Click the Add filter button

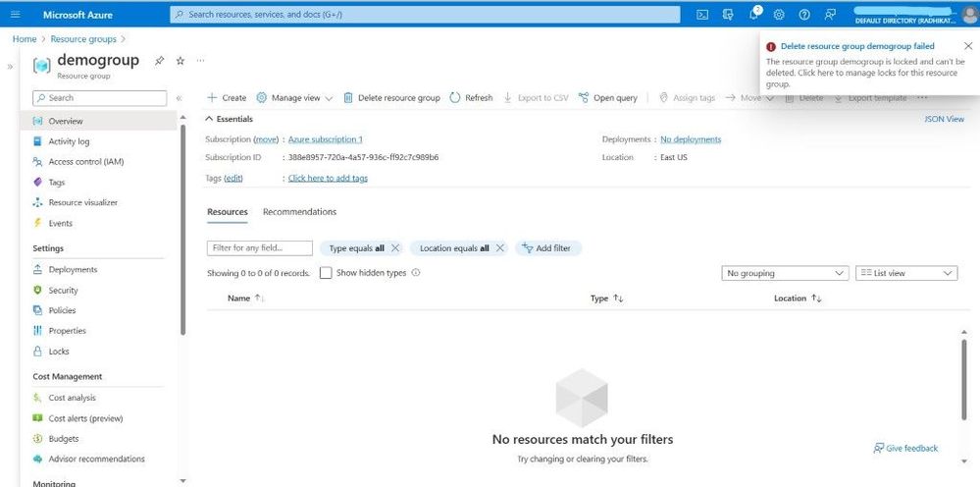click(x=548, y=248)
